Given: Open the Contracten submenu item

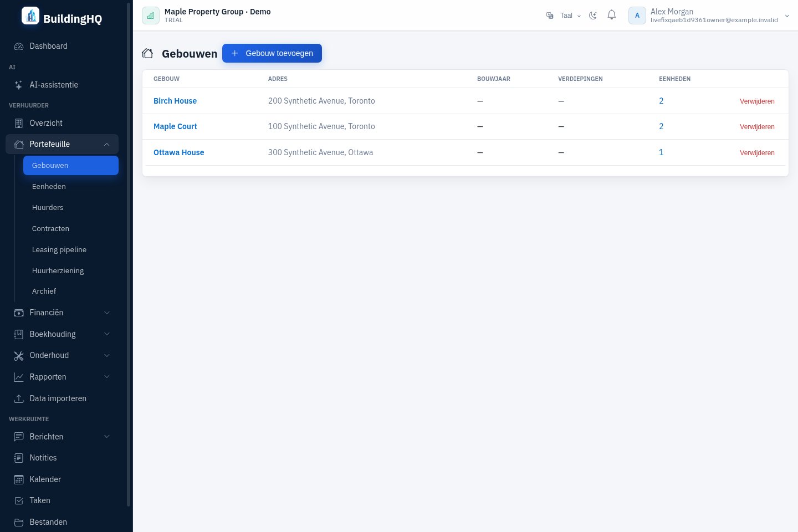Looking at the screenshot, I should [71, 229].
